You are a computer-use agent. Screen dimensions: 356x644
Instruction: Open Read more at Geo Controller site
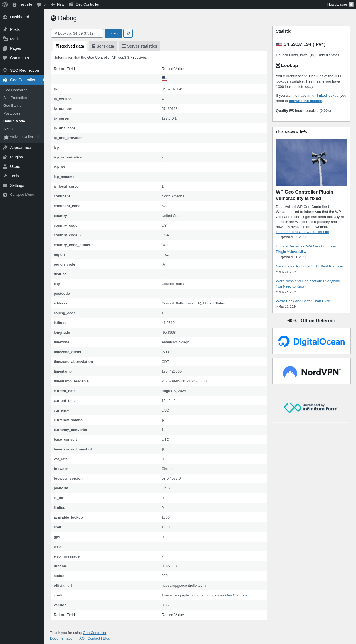pyautogui.click(x=302, y=232)
